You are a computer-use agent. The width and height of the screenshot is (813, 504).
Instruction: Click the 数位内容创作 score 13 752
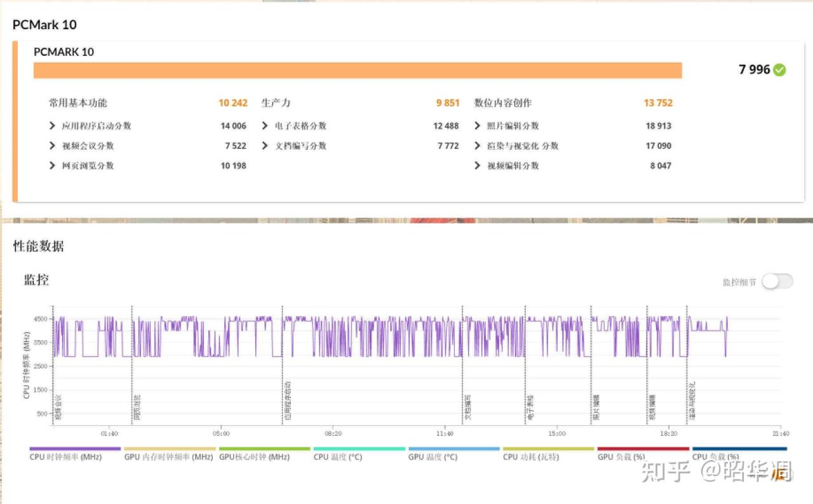658,103
